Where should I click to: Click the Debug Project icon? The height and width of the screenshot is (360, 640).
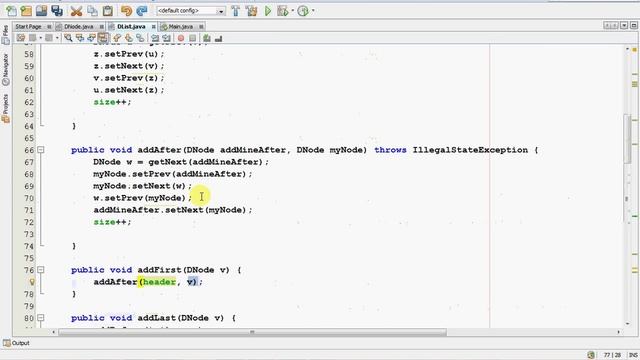click(282, 11)
